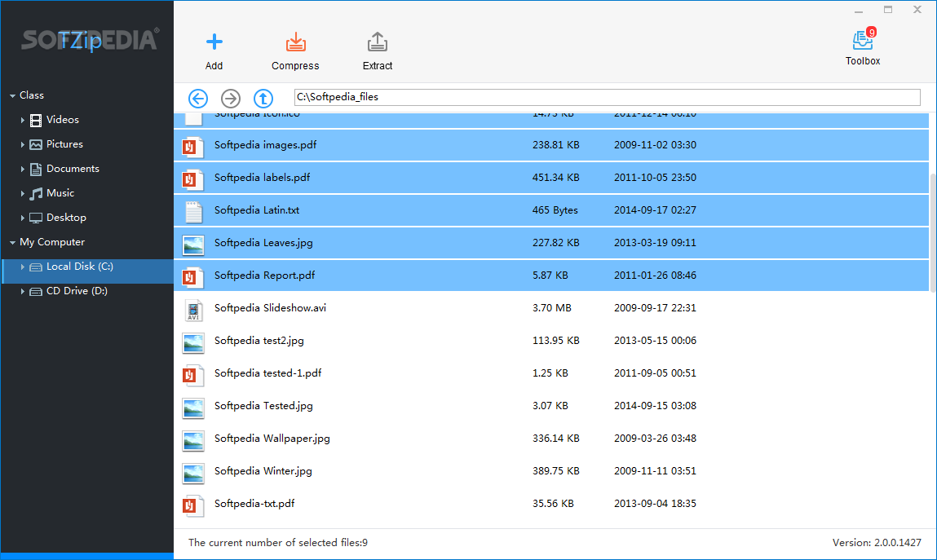The image size is (937, 560).
Task: Click the Desktop monitor icon
Action: [x=36, y=218]
